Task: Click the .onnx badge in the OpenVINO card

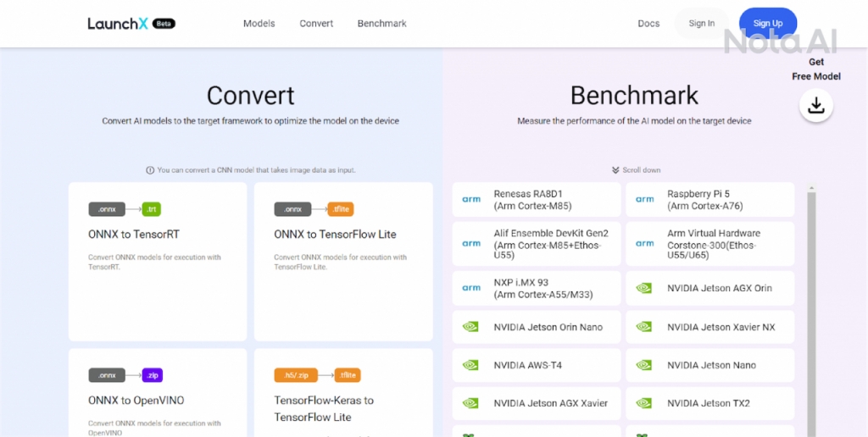Action: coord(107,375)
